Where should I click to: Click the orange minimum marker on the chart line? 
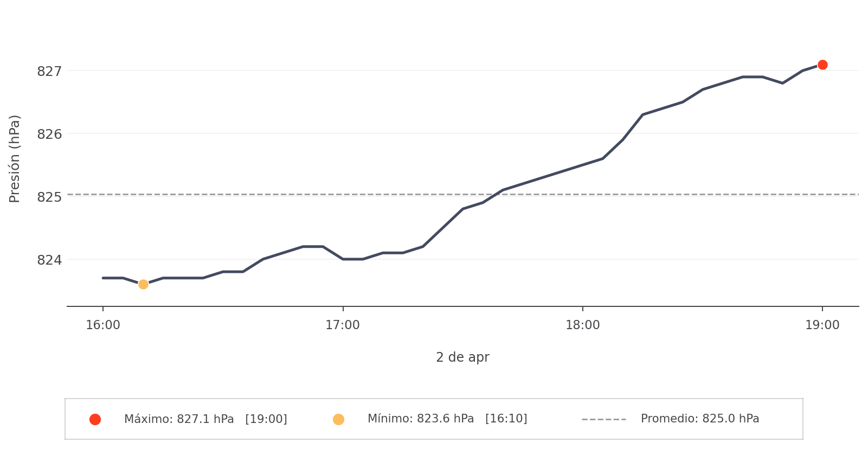coord(143,284)
